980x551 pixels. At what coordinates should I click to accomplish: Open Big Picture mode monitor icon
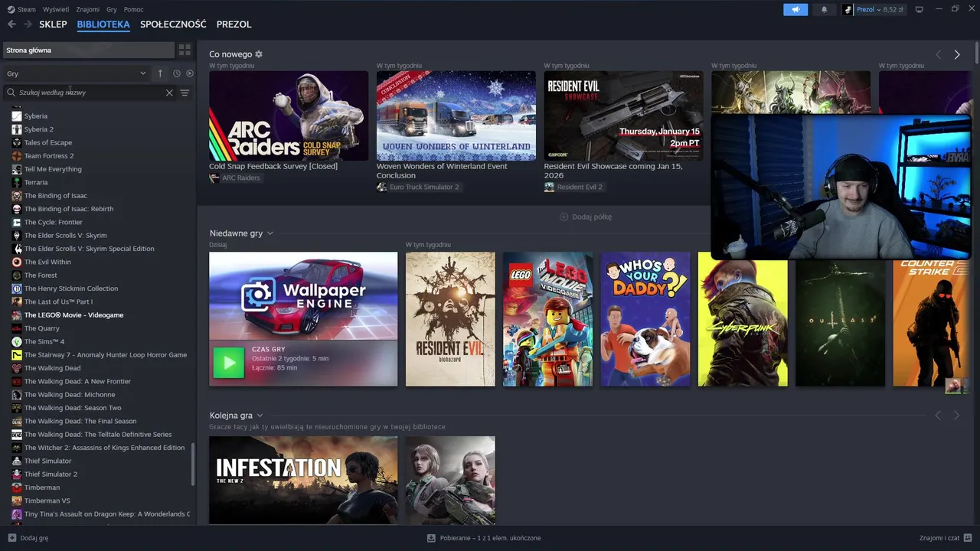(920, 9)
